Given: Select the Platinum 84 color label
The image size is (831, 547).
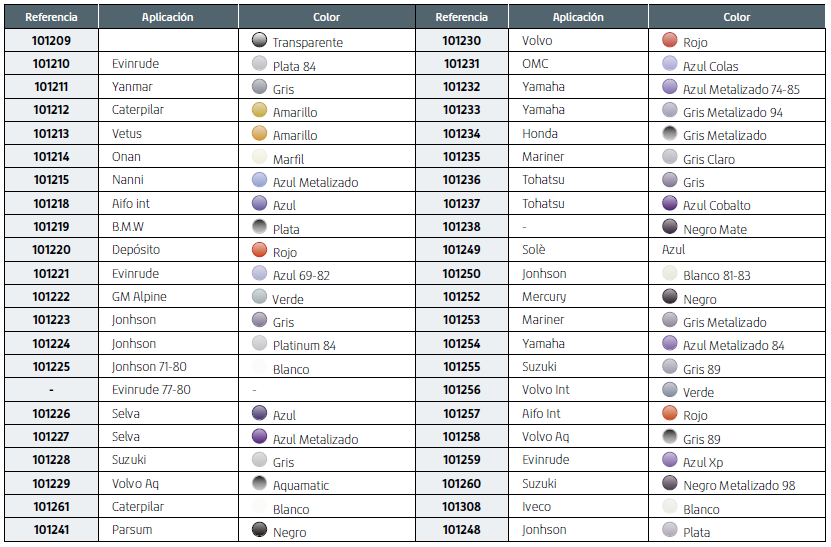Looking at the screenshot, I should pos(304,346).
